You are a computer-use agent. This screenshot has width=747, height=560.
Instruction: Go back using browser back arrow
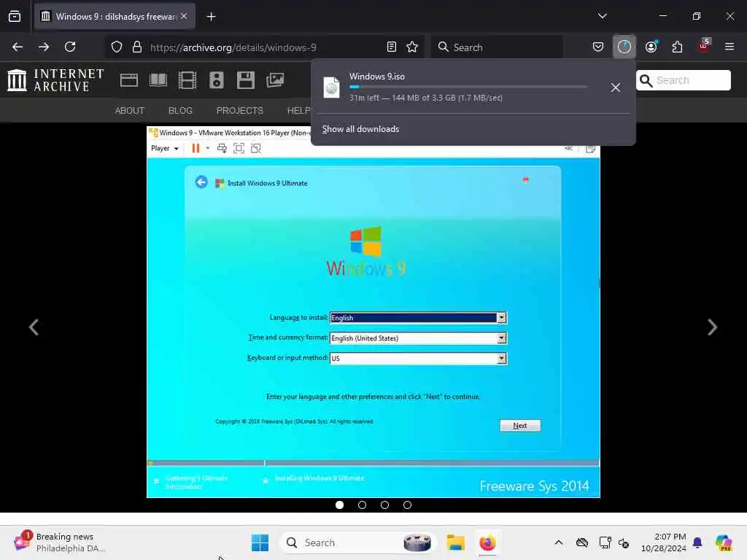click(18, 47)
